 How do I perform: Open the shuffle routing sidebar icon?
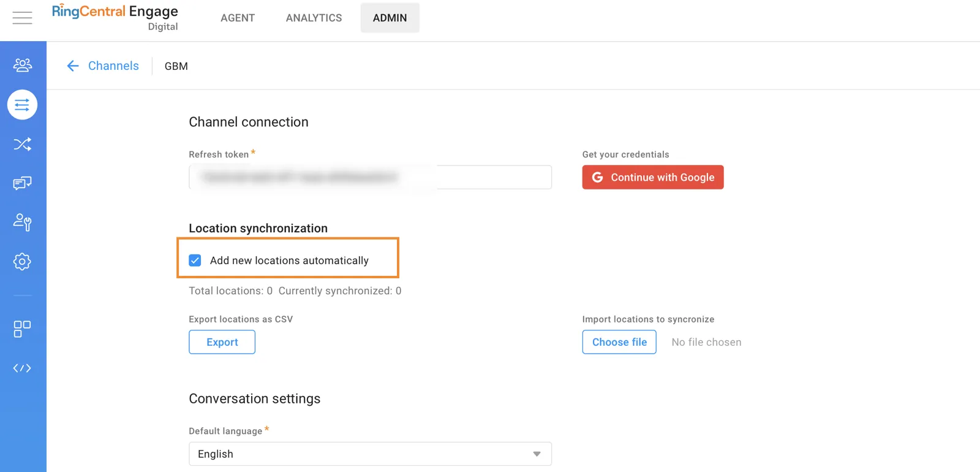[x=22, y=144]
